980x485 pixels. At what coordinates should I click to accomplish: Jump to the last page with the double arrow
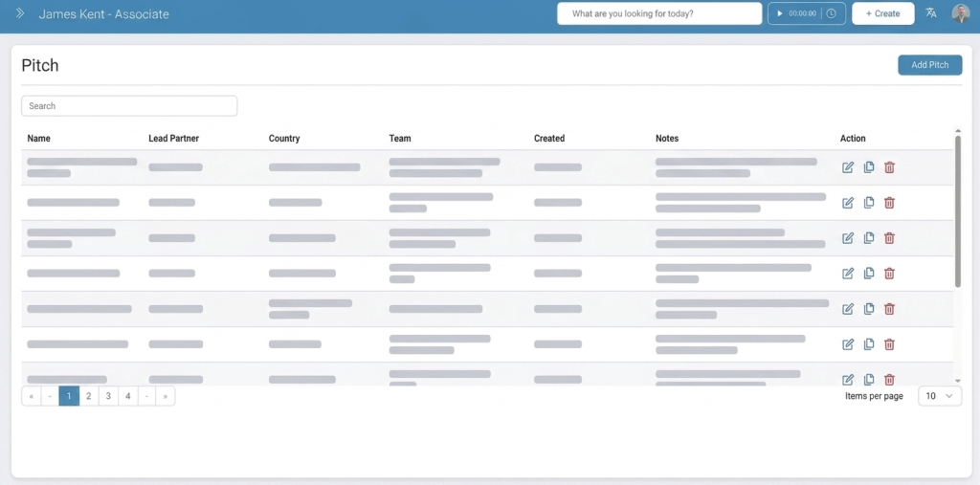tap(166, 396)
